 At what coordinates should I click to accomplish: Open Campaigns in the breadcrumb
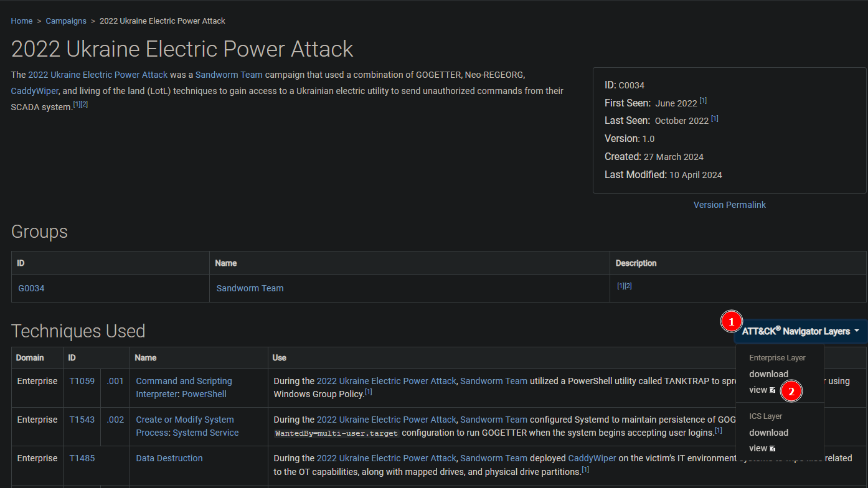click(66, 21)
